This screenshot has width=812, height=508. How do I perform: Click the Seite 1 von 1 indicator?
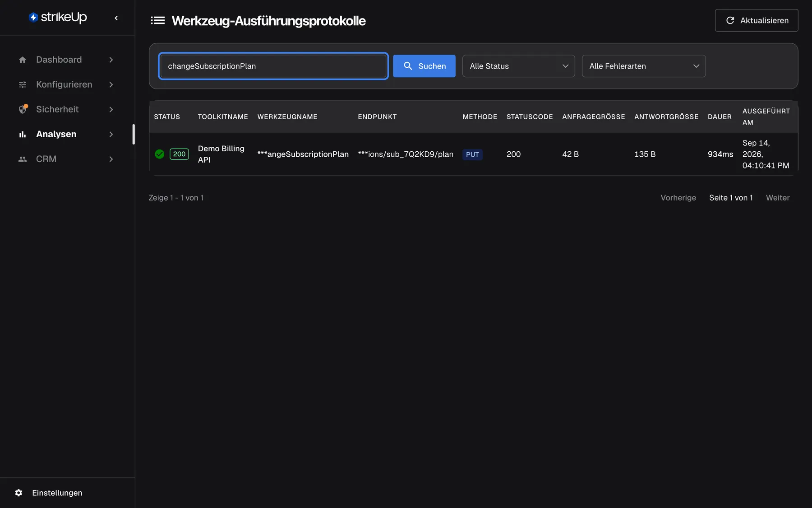(731, 198)
